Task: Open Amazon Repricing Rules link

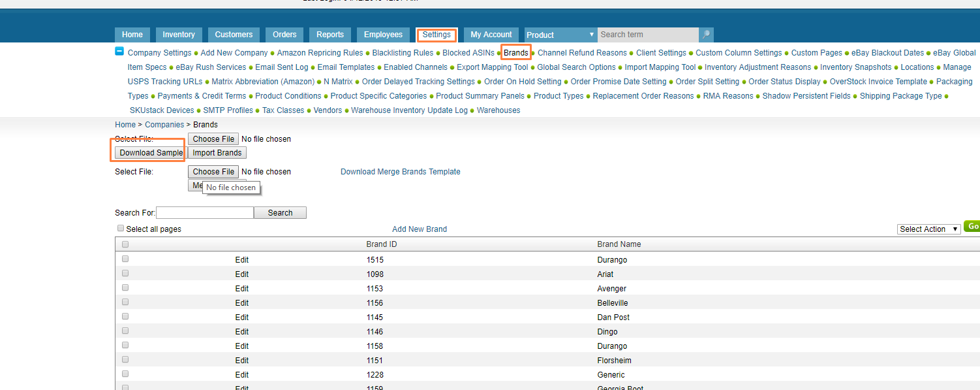Action: pyautogui.click(x=320, y=53)
